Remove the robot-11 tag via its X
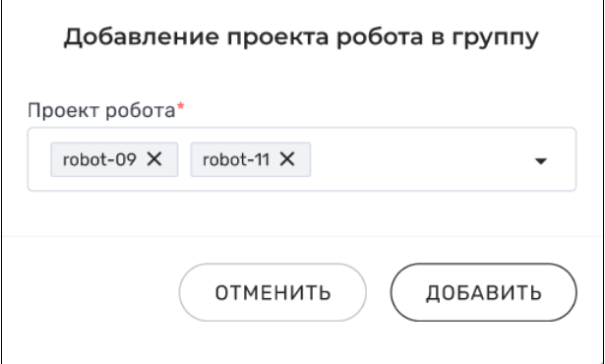Screen dimensions: 605x364 click(x=287, y=158)
